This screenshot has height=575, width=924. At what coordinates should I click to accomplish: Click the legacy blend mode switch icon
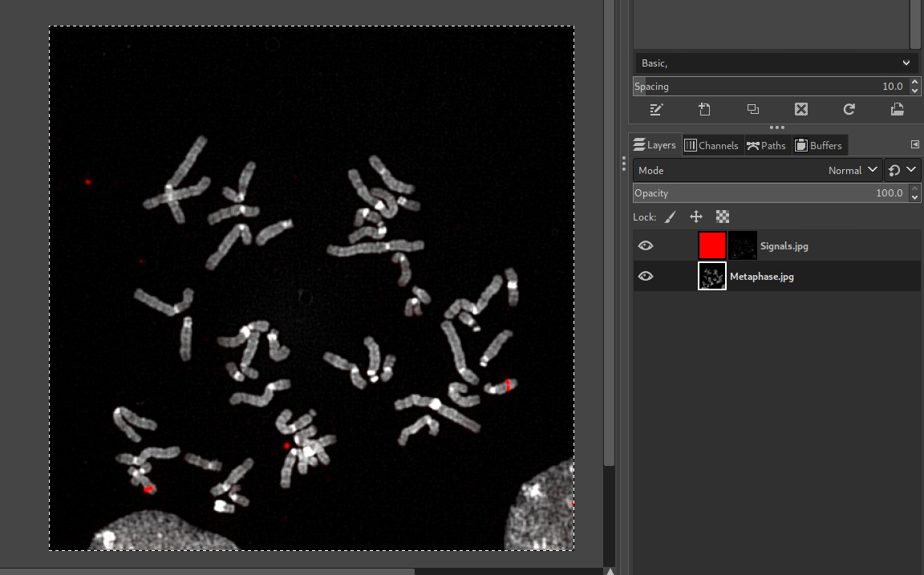pos(894,170)
